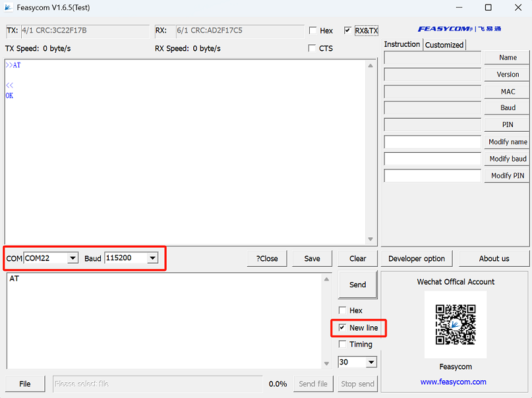
Task: Read the firmware Version
Action: pyautogui.click(x=506, y=74)
